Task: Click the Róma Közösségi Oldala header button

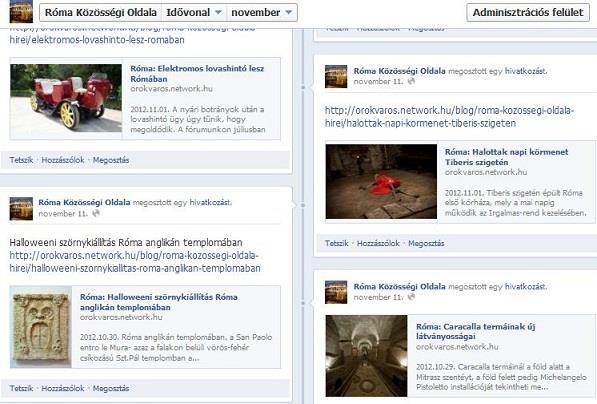Action: 101,13
